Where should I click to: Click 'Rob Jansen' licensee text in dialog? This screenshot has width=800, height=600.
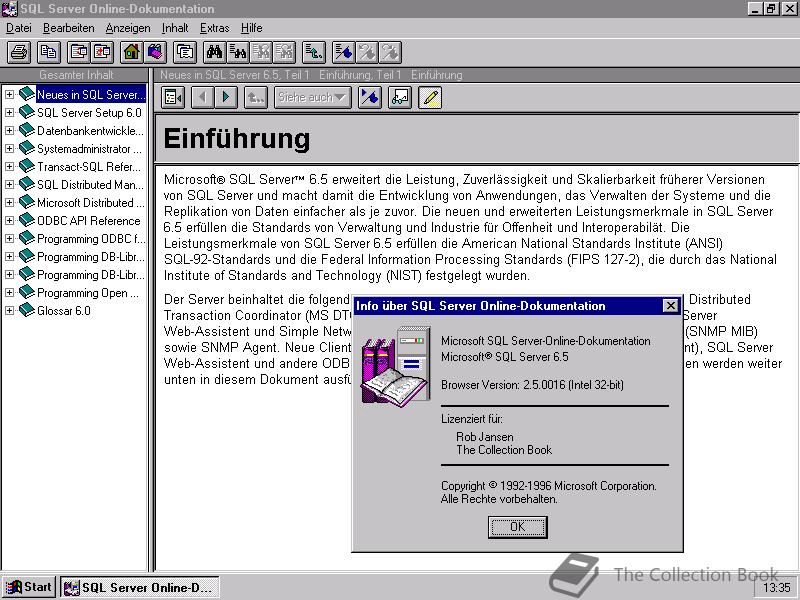[485, 437]
